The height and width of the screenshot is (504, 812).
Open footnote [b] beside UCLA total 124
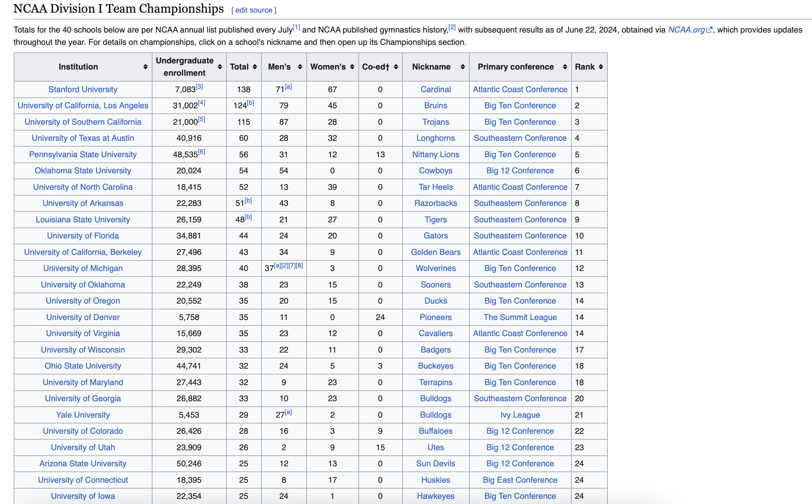coord(250,103)
